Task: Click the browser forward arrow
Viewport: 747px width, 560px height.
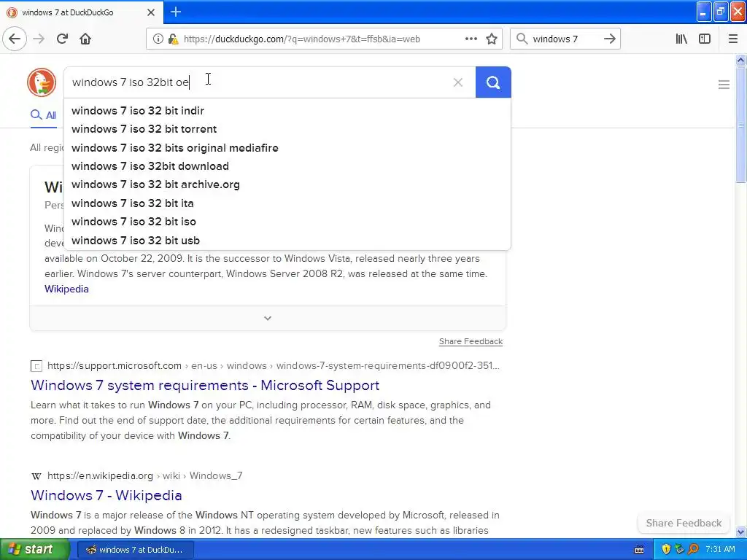Action: [39, 39]
